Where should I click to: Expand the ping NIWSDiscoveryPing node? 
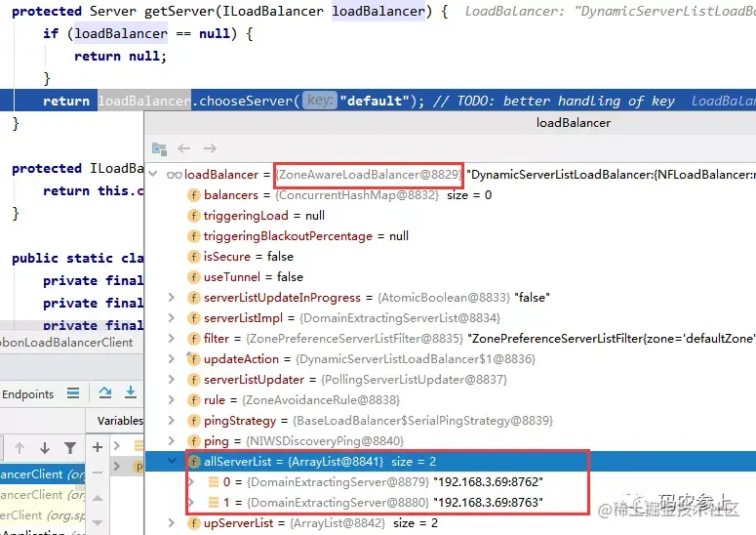point(171,441)
